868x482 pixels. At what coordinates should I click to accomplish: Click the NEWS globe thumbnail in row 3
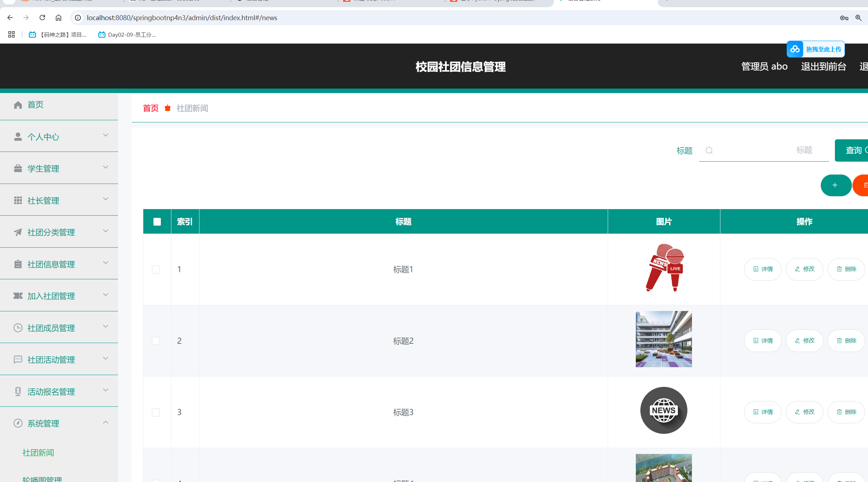tap(664, 410)
